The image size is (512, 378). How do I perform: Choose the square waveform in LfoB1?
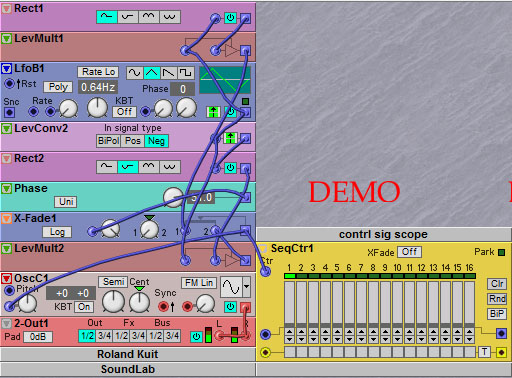[185, 72]
